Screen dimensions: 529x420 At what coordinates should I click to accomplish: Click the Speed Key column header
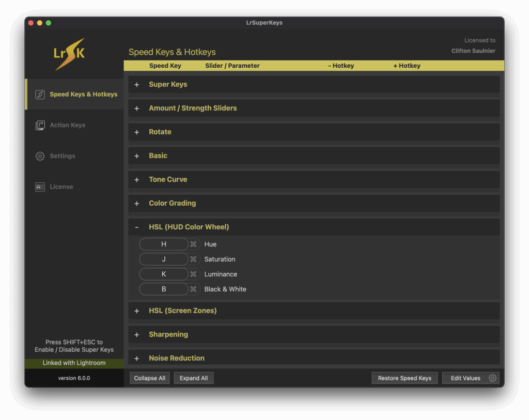click(x=165, y=66)
